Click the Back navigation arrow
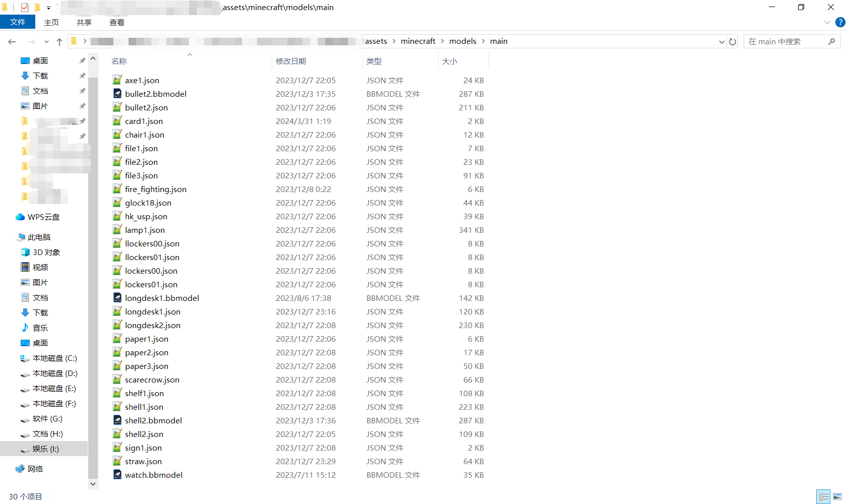 click(12, 42)
